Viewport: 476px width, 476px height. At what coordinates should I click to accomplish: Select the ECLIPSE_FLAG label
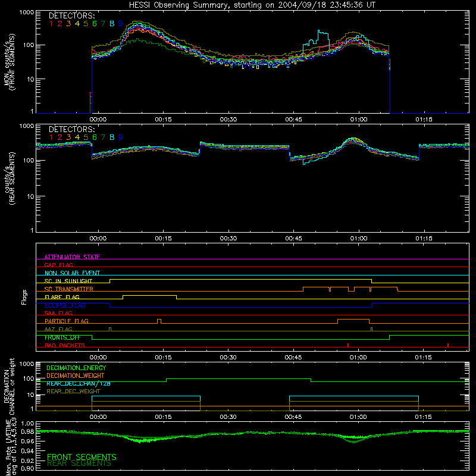point(65,305)
